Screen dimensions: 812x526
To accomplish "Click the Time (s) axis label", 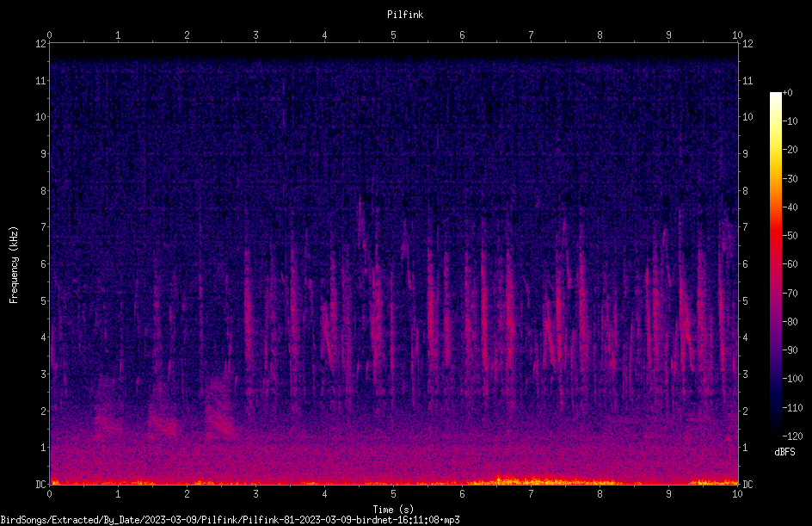I will point(393,510).
